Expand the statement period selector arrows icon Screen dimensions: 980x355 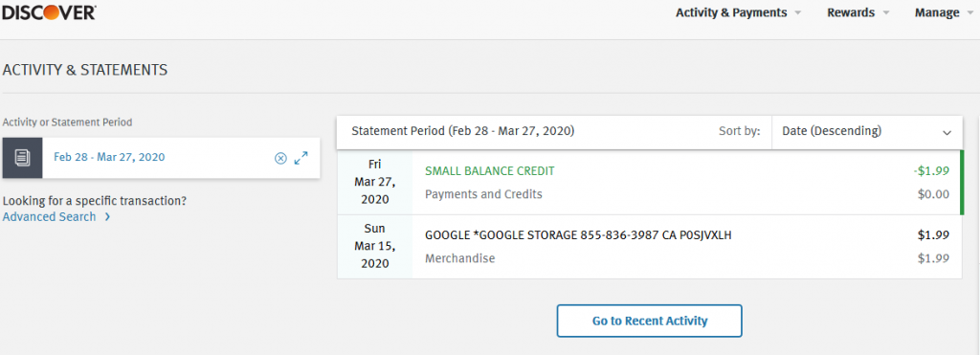tap(301, 158)
